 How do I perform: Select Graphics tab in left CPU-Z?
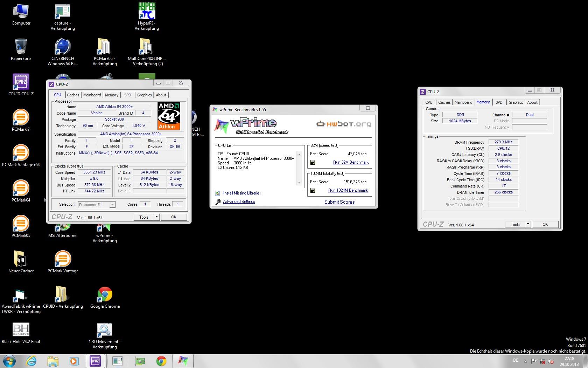point(145,95)
